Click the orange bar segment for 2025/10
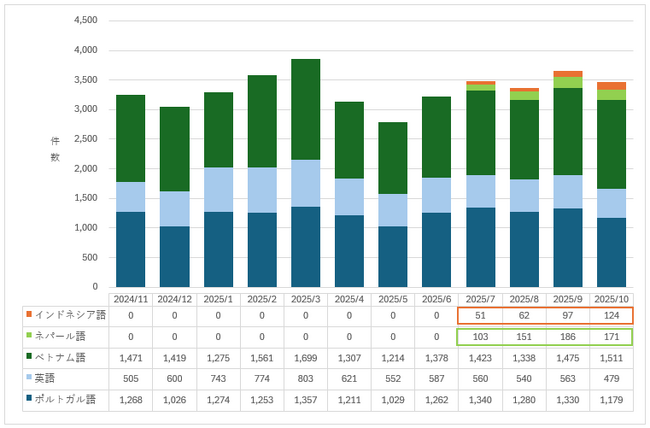 (x=611, y=86)
